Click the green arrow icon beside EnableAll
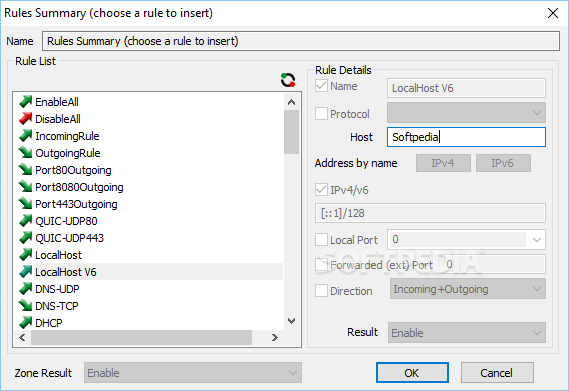This screenshot has width=569, height=391. pyautogui.click(x=26, y=102)
